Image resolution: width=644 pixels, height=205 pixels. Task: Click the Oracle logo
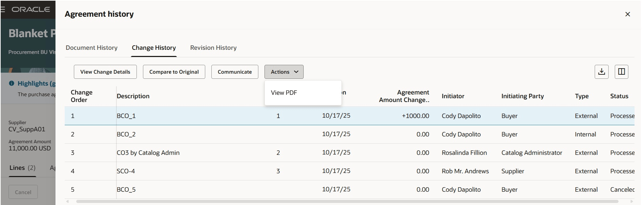click(31, 9)
